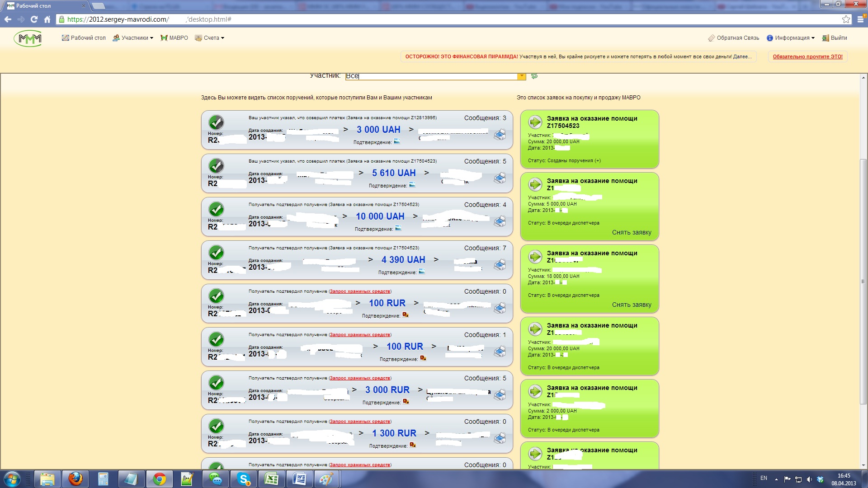
Task: Click confirmation image icon on 5 610 UAH order
Action: click(x=412, y=185)
